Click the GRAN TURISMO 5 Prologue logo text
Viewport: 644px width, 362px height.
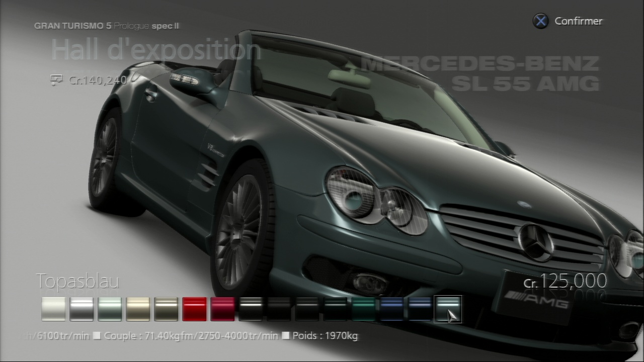107,26
